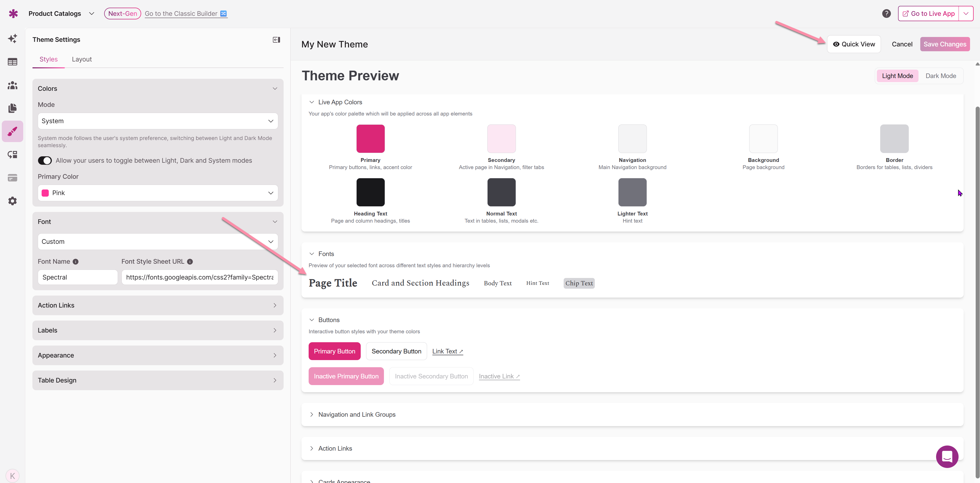Click the Primary pink color swatch

point(370,139)
